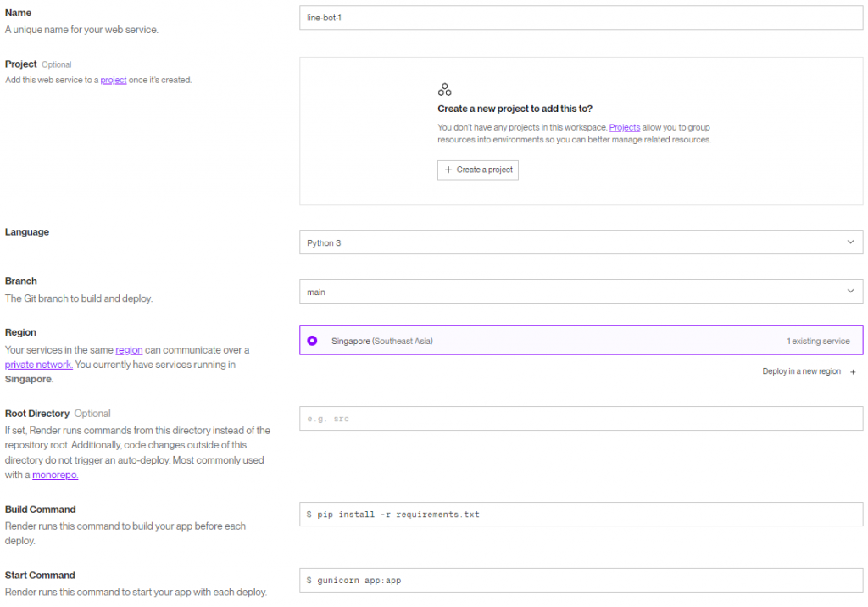This screenshot has height=607, width=868.
Task: Select the Singapore region radio button
Action: click(x=312, y=341)
